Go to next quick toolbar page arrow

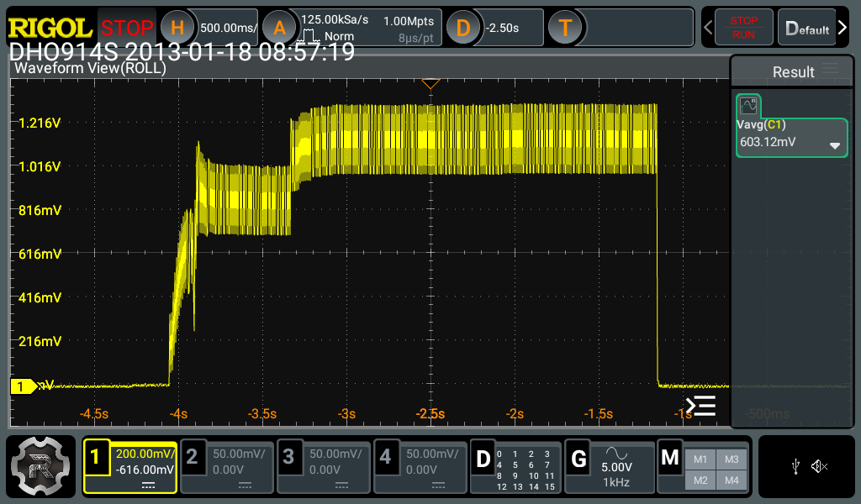843,28
